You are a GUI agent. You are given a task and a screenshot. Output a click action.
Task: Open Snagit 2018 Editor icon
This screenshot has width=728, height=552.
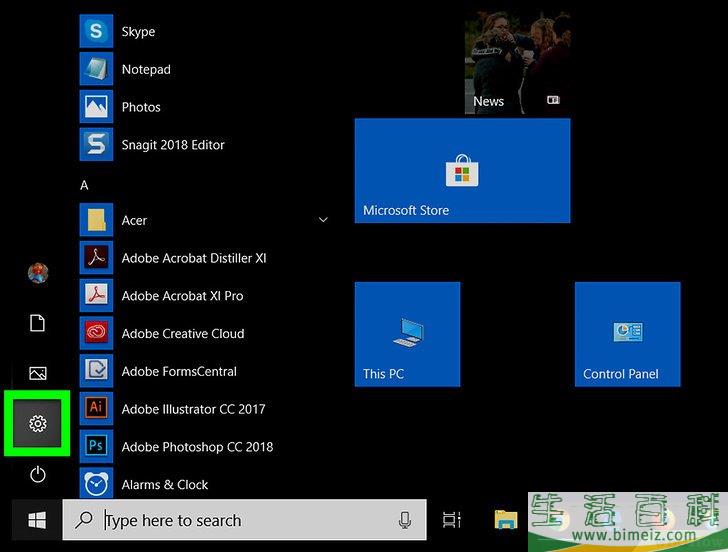point(96,144)
